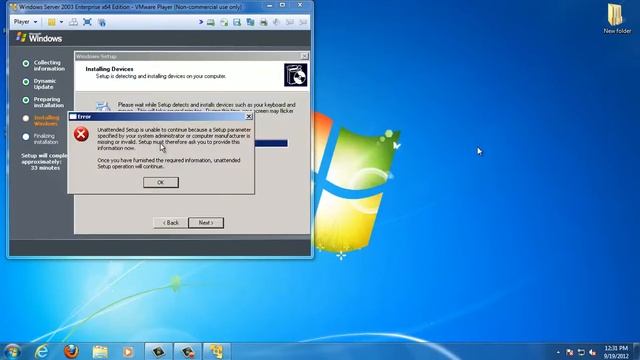640x360 pixels.
Task: Select the Collecting information step bullet
Action: pyautogui.click(x=26, y=63)
